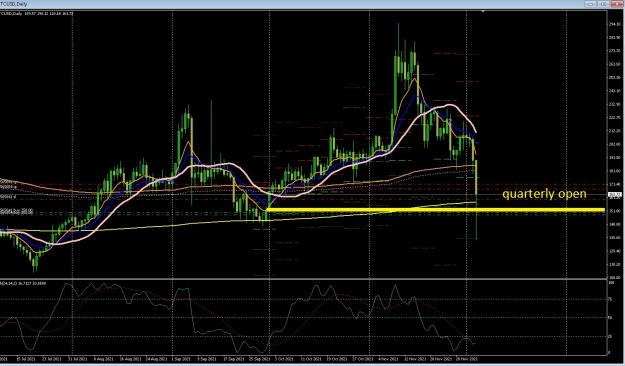Click the chart shift triangle marker at top

pyautogui.click(x=483, y=12)
